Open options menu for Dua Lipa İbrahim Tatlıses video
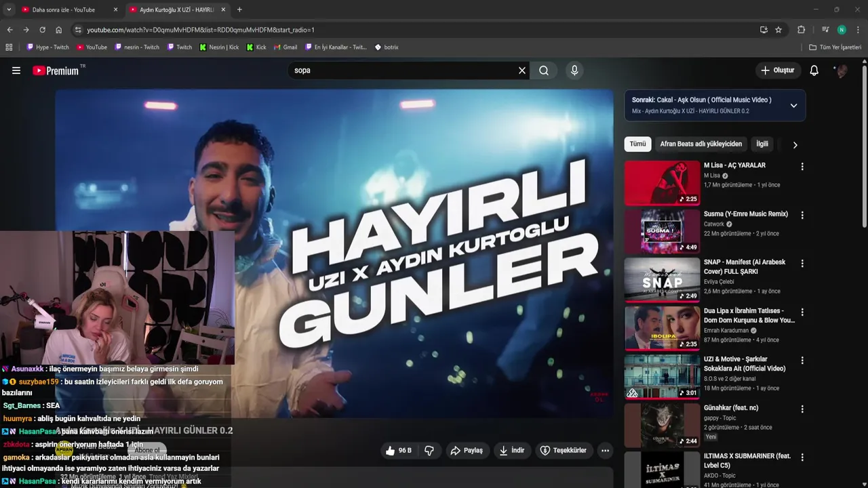868x488 pixels. [x=802, y=312]
